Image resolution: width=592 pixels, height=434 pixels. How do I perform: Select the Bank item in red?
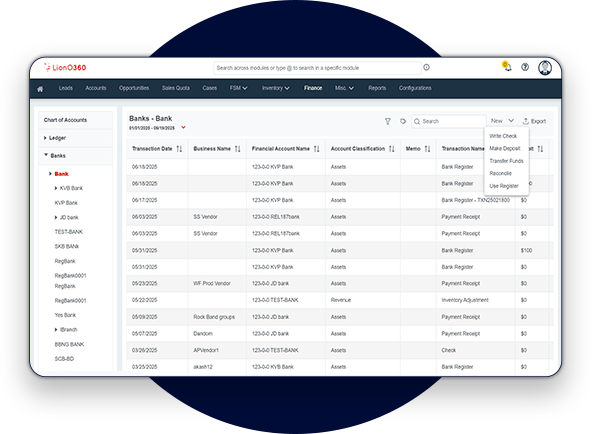coord(61,174)
